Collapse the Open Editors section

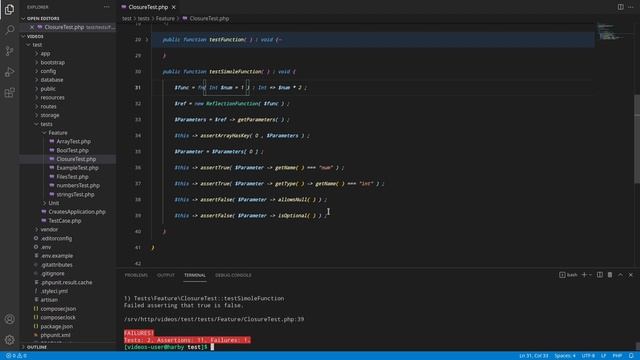pyautogui.click(x=43, y=18)
